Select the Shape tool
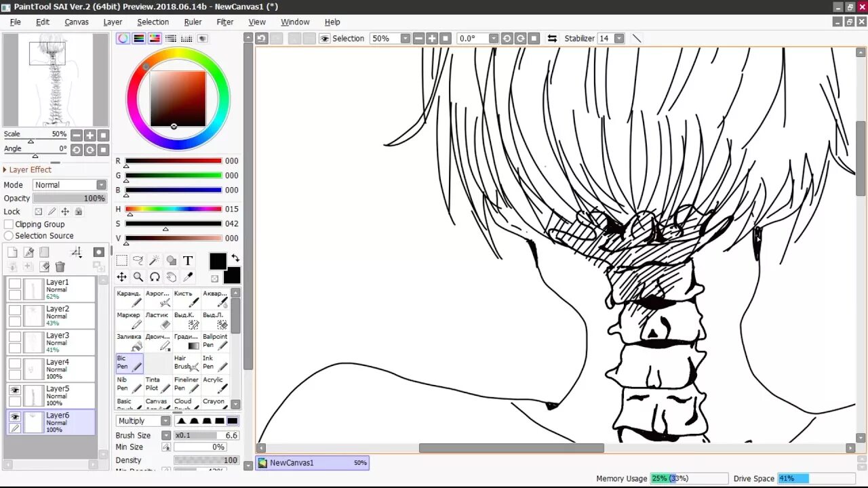The width and height of the screenshot is (868, 488). point(172,260)
